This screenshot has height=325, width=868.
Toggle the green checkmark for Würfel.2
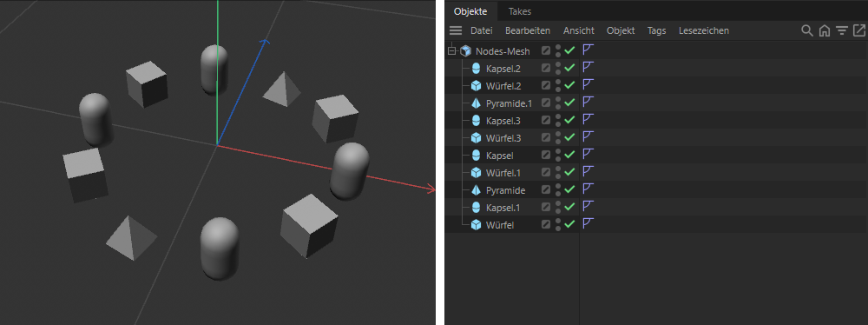569,85
